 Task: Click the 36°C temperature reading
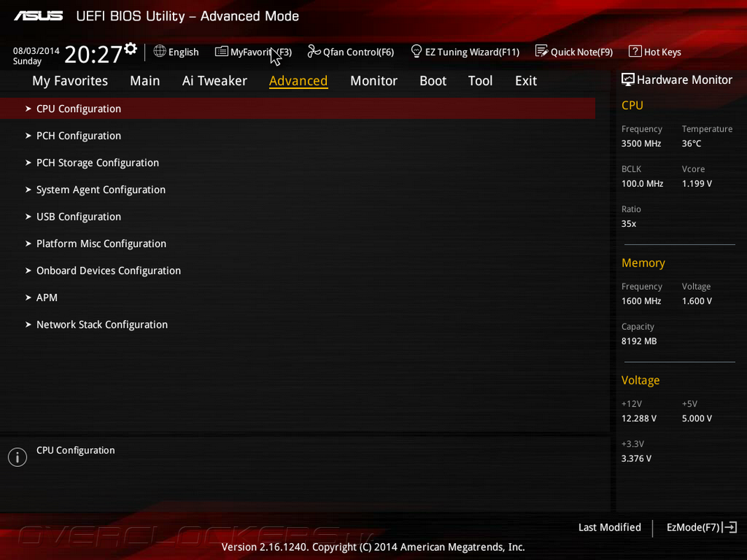691,143
